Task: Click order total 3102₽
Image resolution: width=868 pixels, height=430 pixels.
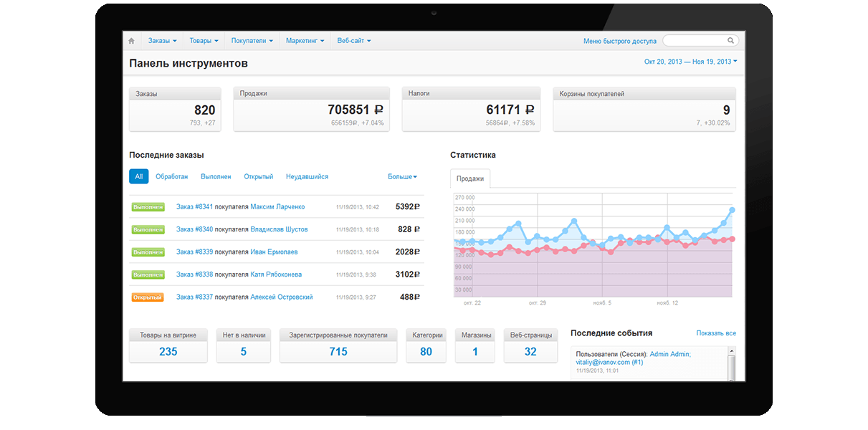Action: [x=407, y=274]
